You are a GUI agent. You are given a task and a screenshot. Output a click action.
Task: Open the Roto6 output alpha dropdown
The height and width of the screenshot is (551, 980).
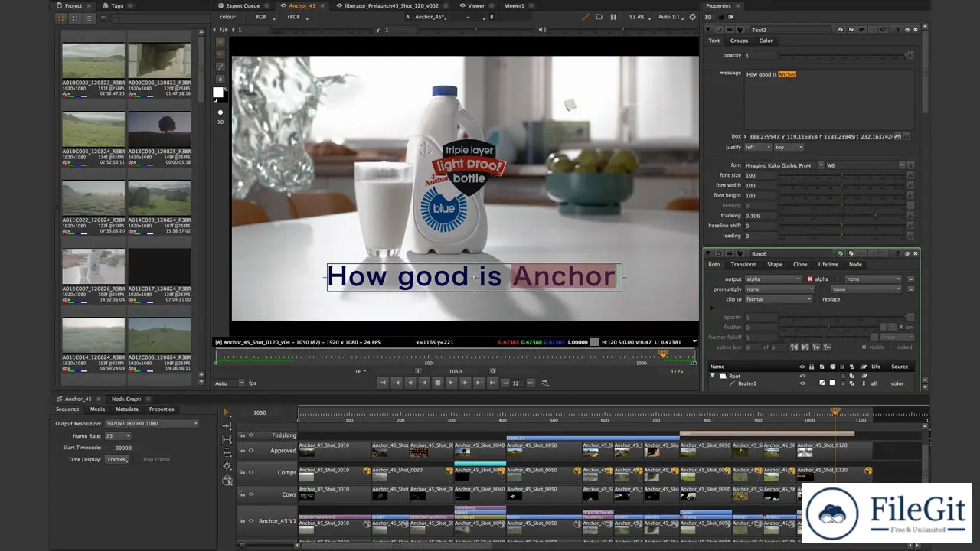pyautogui.click(x=773, y=279)
